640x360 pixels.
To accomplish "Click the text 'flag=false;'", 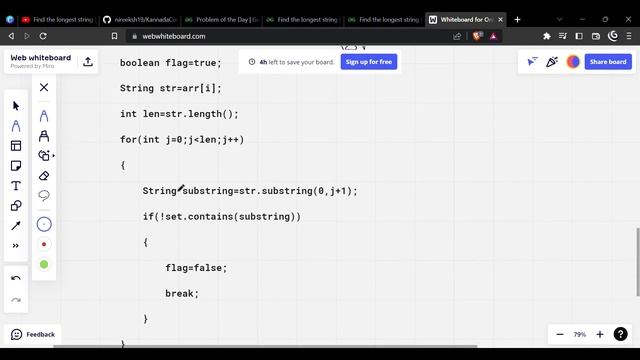I will tap(196, 268).
